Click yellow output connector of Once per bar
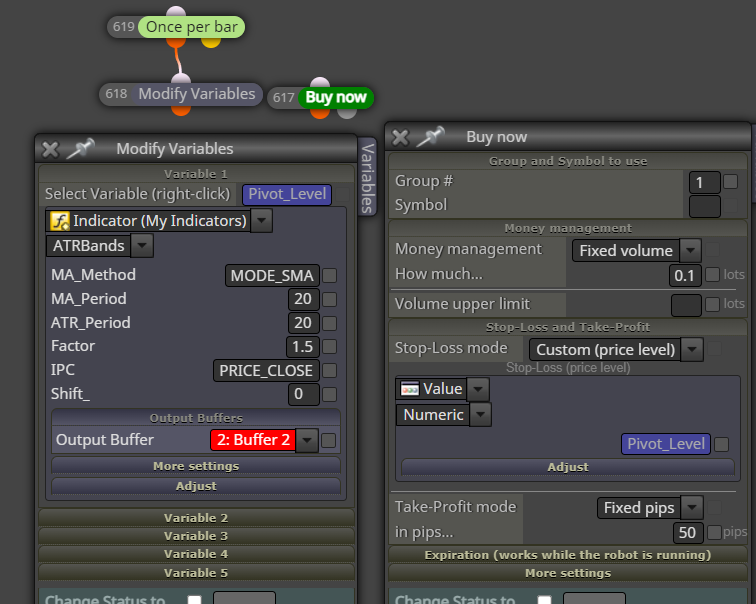756x604 pixels. [211, 42]
